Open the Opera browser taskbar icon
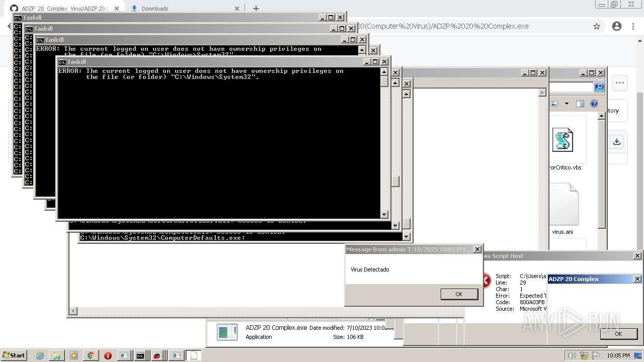The image size is (644, 362). point(108,355)
